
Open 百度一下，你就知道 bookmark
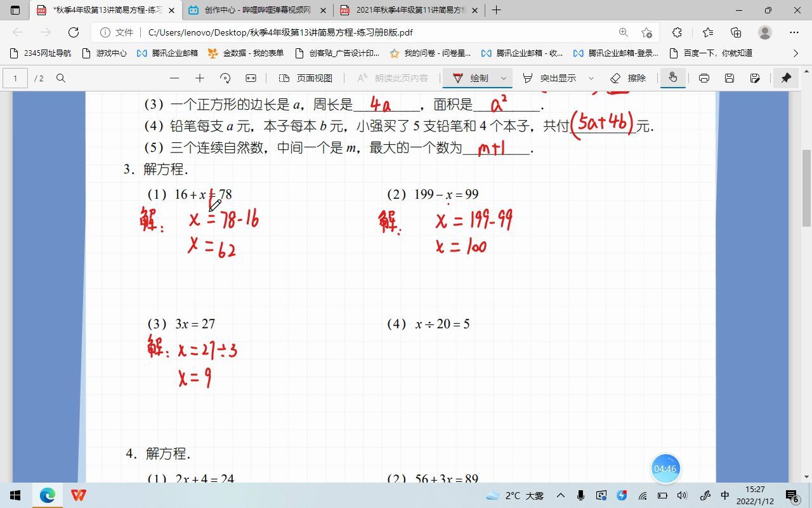click(x=710, y=53)
